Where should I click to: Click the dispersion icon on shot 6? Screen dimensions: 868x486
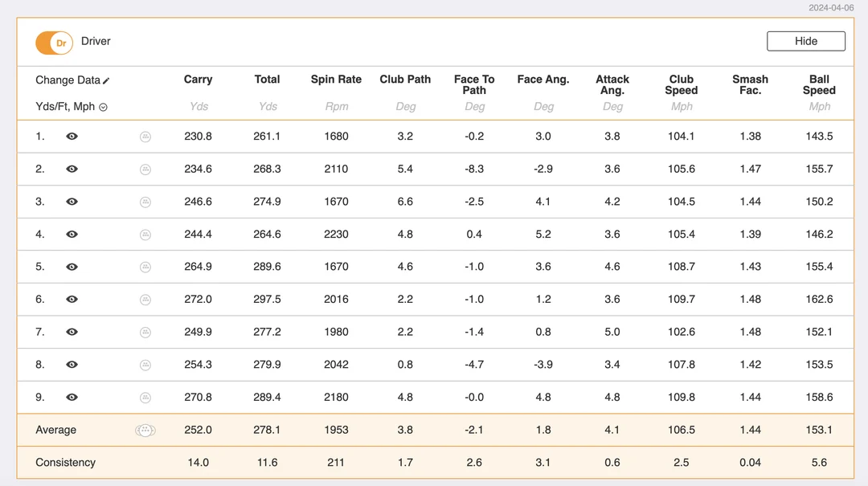[145, 299]
